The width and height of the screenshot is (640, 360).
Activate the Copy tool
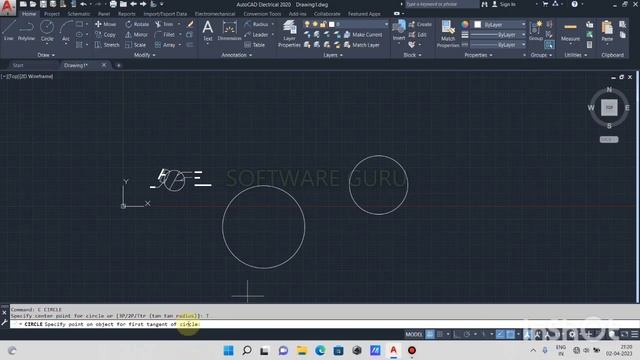[105, 35]
